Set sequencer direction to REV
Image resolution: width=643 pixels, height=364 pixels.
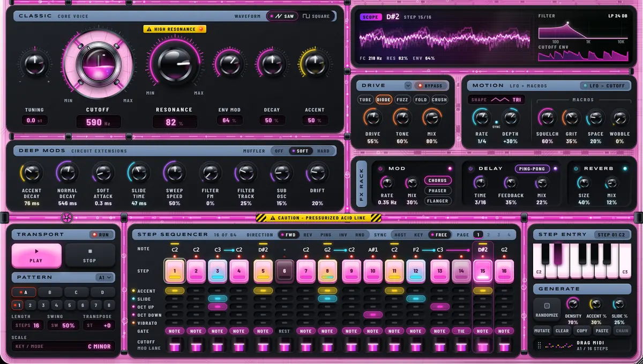[x=308, y=234]
